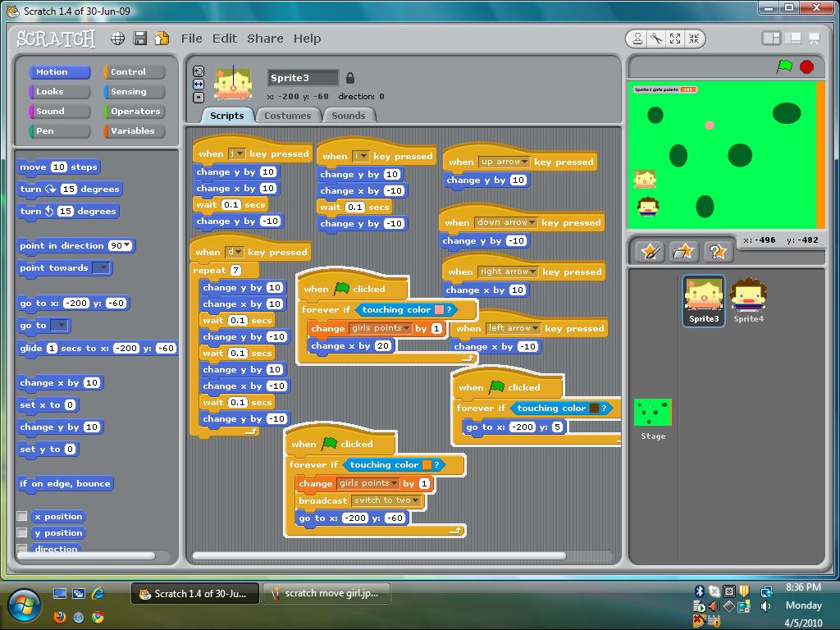Image resolution: width=840 pixels, height=630 pixels.
Task: Save project with floppy disk icon
Action: [x=139, y=38]
